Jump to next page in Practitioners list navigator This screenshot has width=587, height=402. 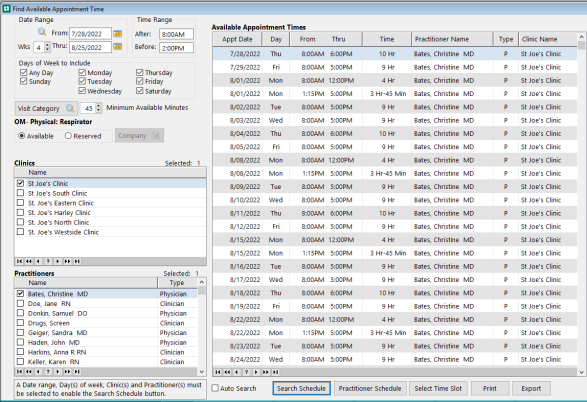click(x=67, y=372)
